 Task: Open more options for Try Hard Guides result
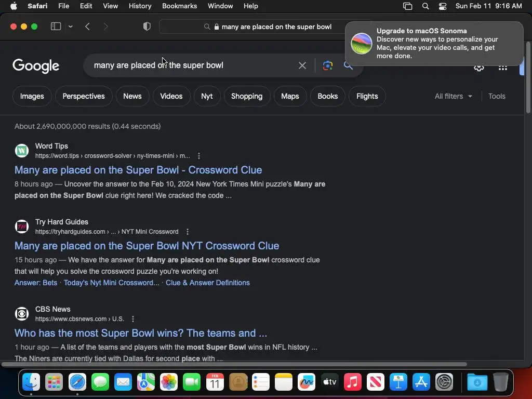187,231
